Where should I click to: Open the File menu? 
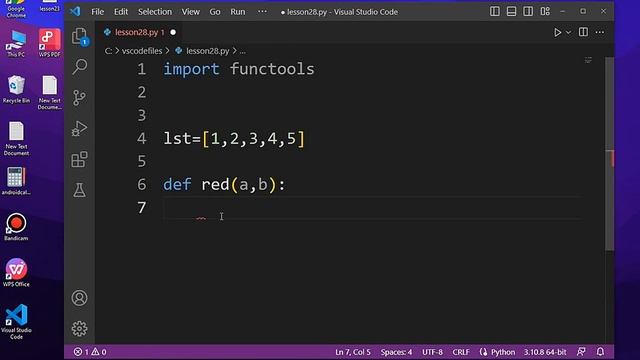97,12
